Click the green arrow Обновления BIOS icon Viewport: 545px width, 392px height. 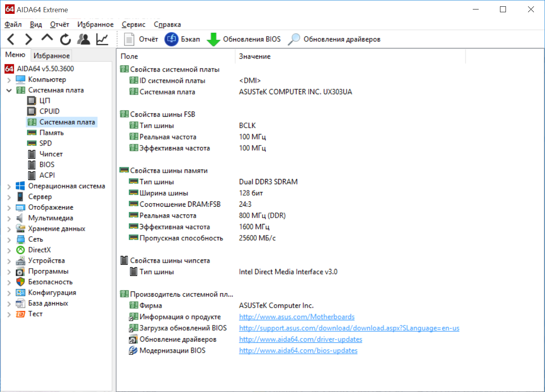coord(214,39)
